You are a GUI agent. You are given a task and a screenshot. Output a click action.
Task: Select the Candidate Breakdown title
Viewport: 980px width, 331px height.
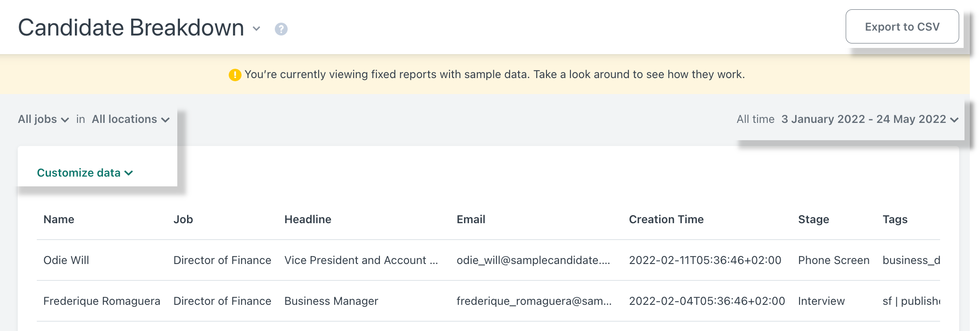click(x=131, y=28)
